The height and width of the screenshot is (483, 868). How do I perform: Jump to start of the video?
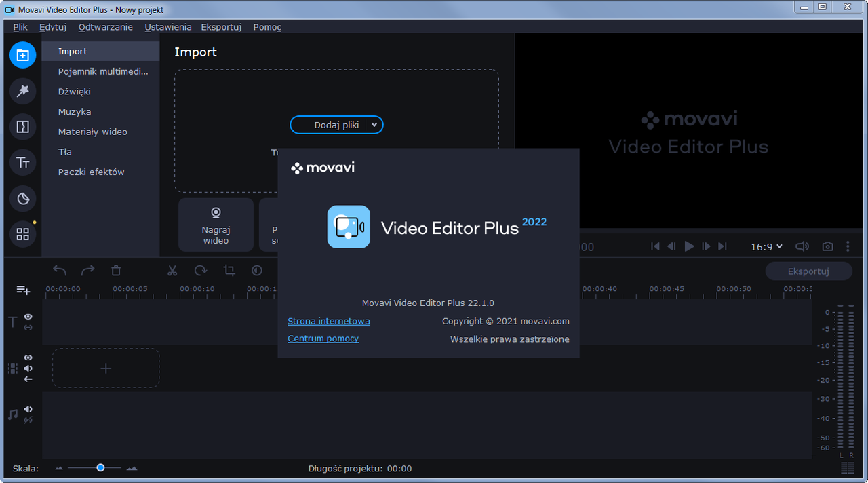click(655, 246)
